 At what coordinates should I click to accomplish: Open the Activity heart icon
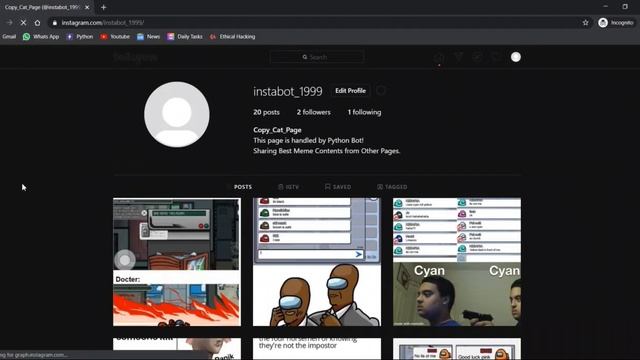click(x=496, y=57)
